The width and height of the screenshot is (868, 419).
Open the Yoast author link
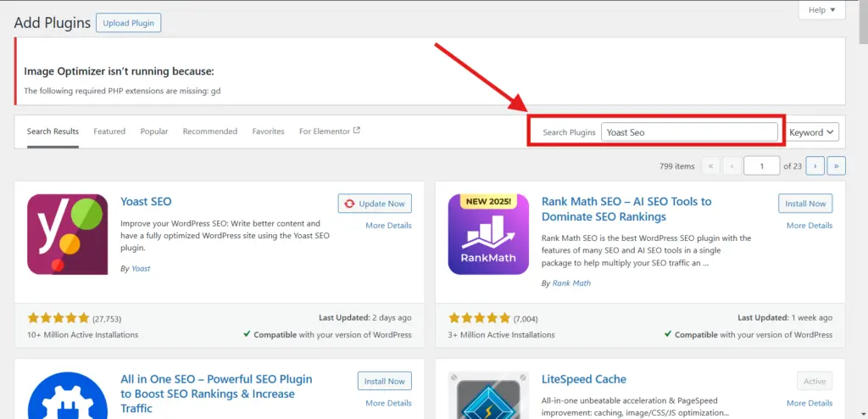tap(141, 268)
